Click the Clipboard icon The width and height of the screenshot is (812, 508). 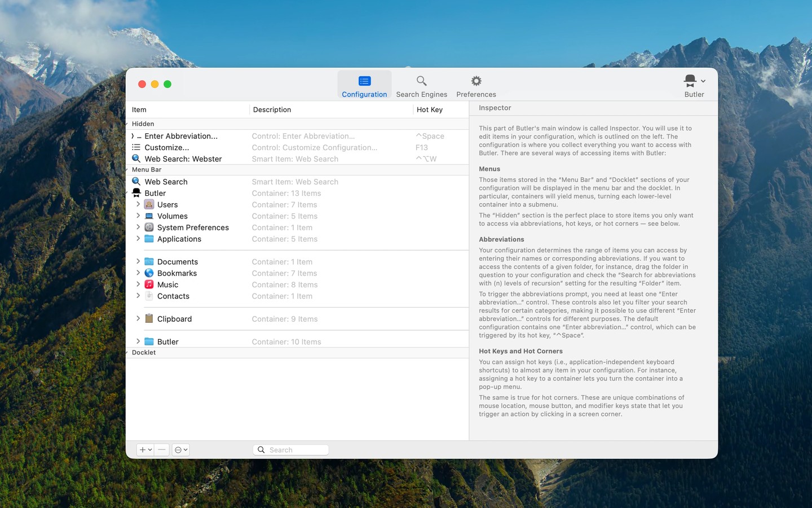click(149, 318)
